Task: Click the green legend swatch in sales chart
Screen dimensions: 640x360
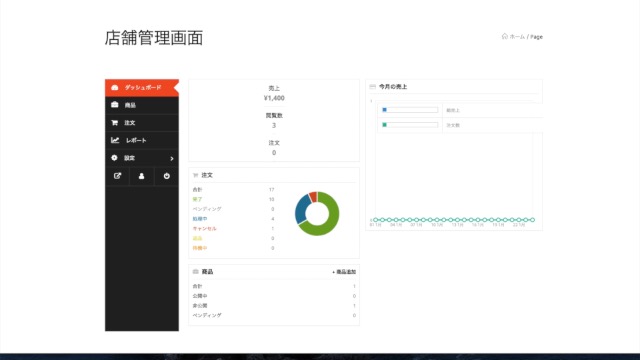Action: pyautogui.click(x=384, y=125)
